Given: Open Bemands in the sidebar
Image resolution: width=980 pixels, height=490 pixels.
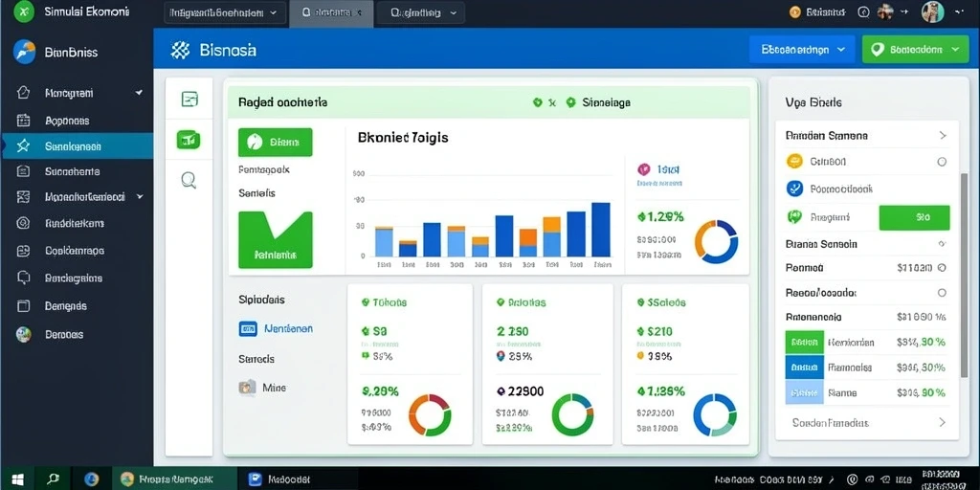Looking at the screenshot, I should tap(77, 305).
